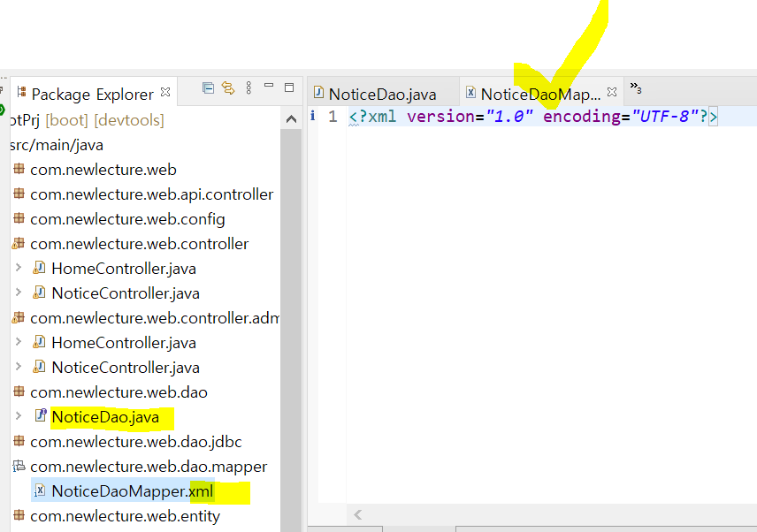The width and height of the screenshot is (757, 532).
Task: Minimize the Package Explorer panel
Action: pyautogui.click(x=269, y=86)
